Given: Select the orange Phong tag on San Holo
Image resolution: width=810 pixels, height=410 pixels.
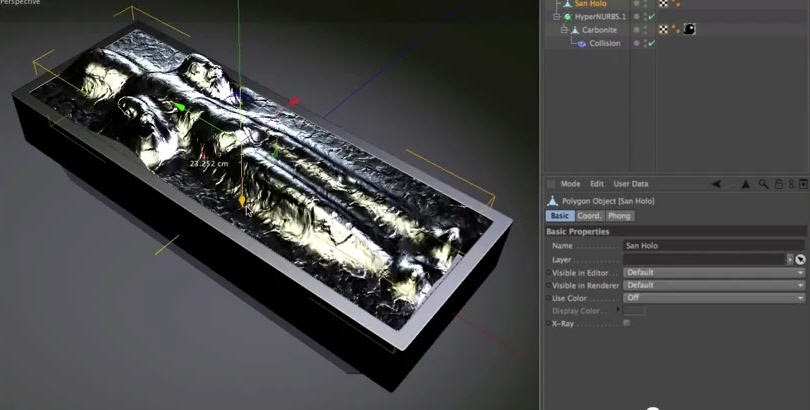Looking at the screenshot, I should pos(675,4).
